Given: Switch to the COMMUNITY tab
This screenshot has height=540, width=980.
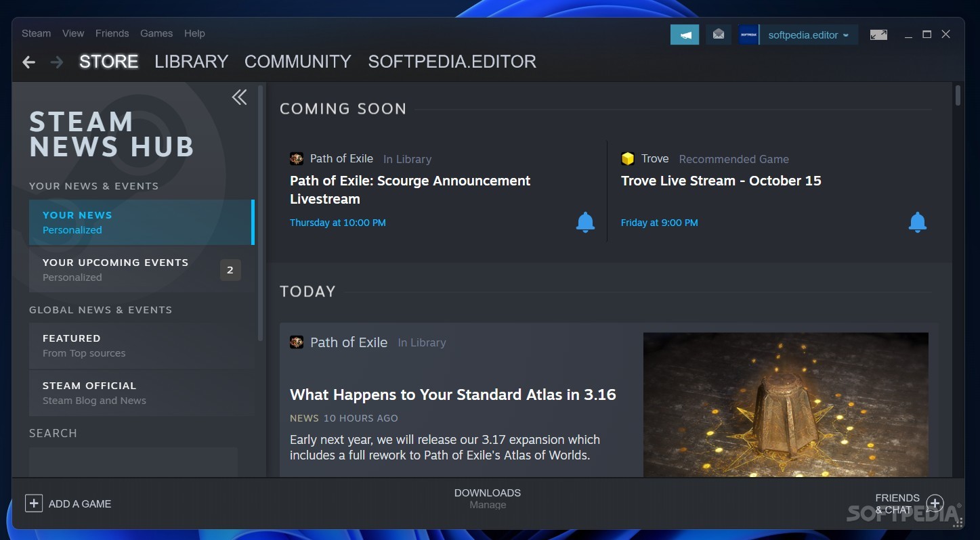Looking at the screenshot, I should pos(298,62).
